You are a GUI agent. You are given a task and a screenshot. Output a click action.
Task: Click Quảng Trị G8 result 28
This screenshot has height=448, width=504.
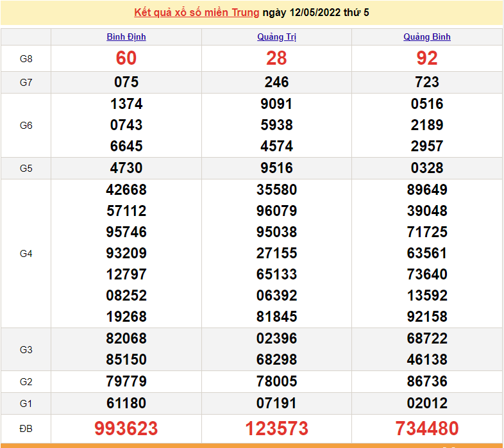pos(276,58)
